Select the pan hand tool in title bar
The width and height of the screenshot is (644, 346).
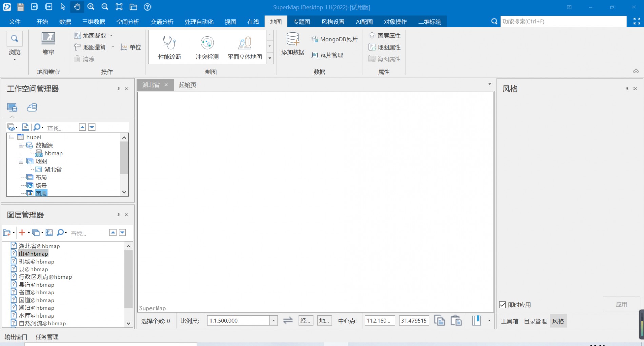(77, 7)
